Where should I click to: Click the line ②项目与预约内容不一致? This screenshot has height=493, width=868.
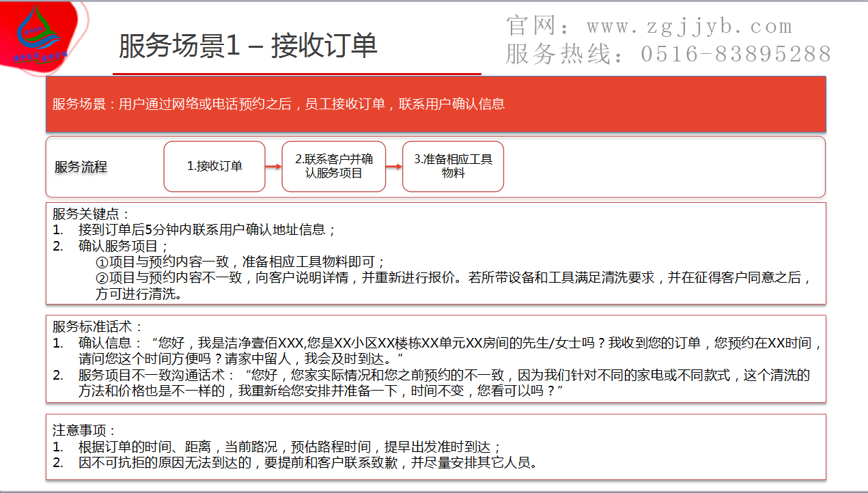point(454,278)
